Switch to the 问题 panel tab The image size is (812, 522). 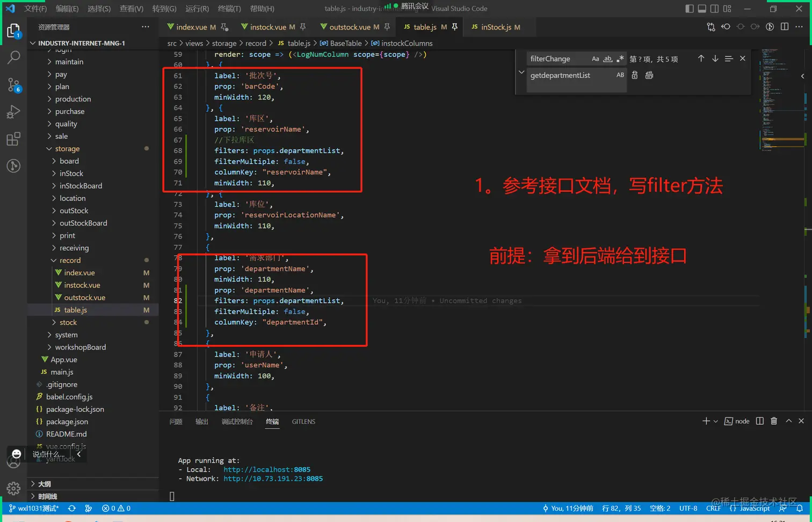pos(176,422)
